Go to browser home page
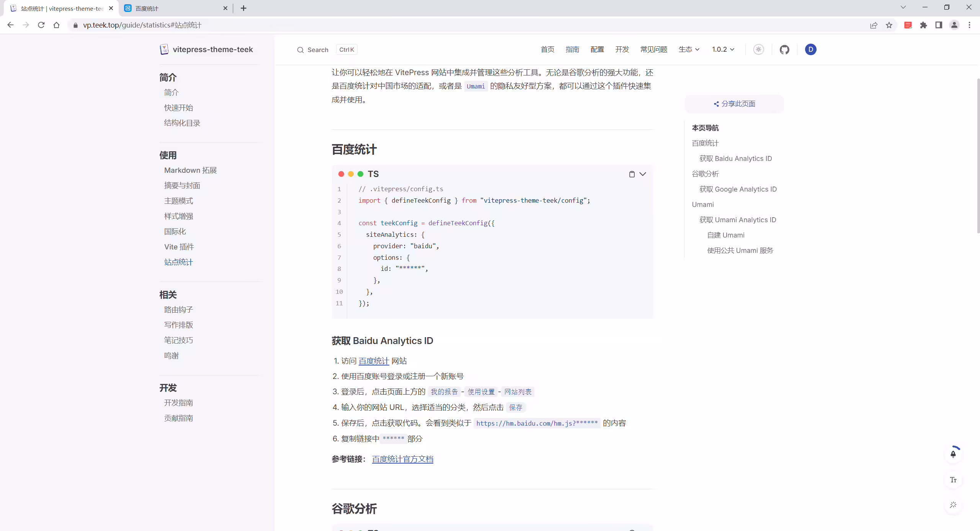 coord(56,25)
